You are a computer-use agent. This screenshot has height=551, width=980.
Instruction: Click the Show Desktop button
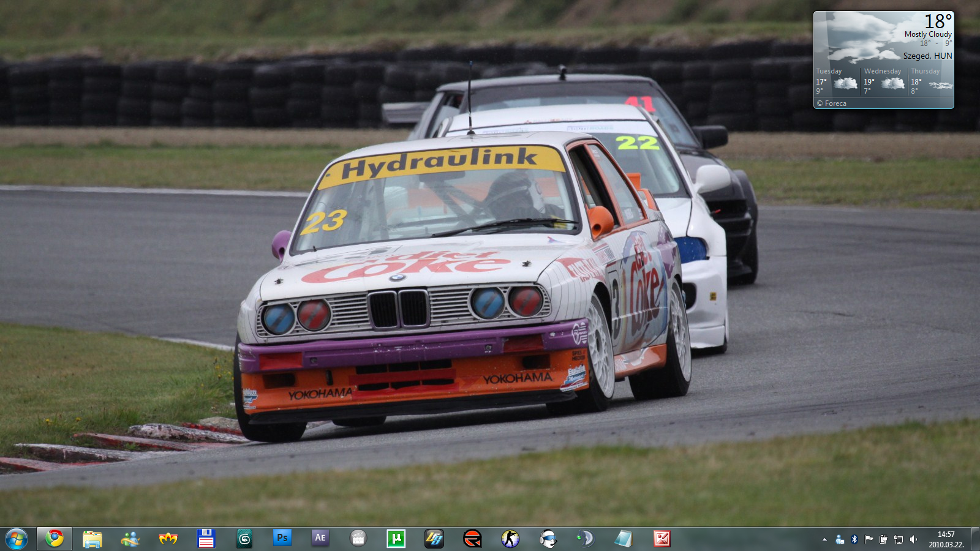(x=975, y=539)
